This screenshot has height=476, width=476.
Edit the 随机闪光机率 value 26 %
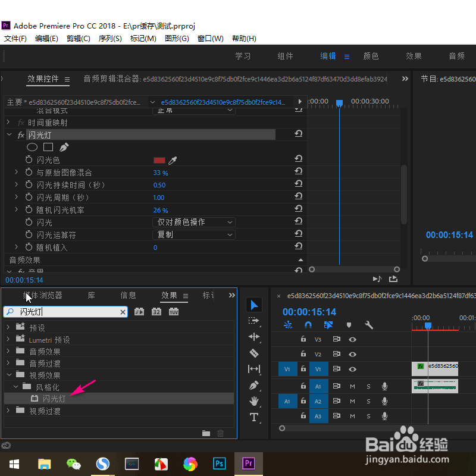point(161,210)
